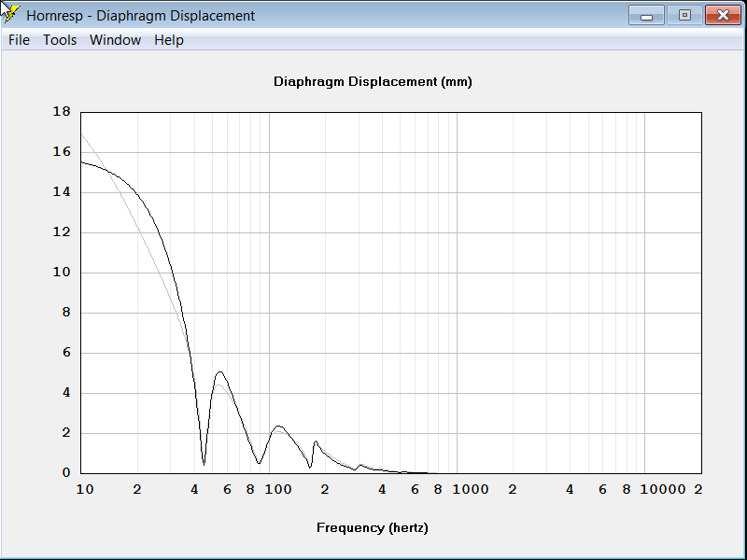Screen dimensions: 747x560
Task: Click the 10000 frequency axis label
Action: 663,489
